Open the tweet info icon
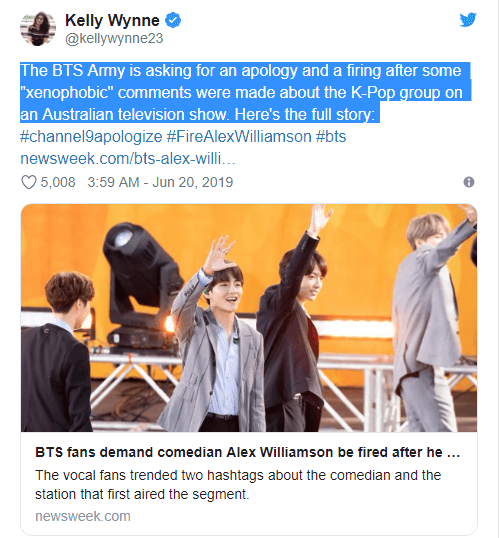This screenshot has height=538, width=500. point(469,182)
